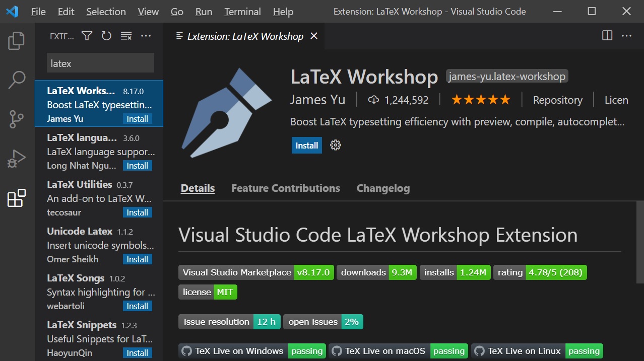This screenshot has width=644, height=361.
Task: Switch to the Details tab
Action: (198, 188)
